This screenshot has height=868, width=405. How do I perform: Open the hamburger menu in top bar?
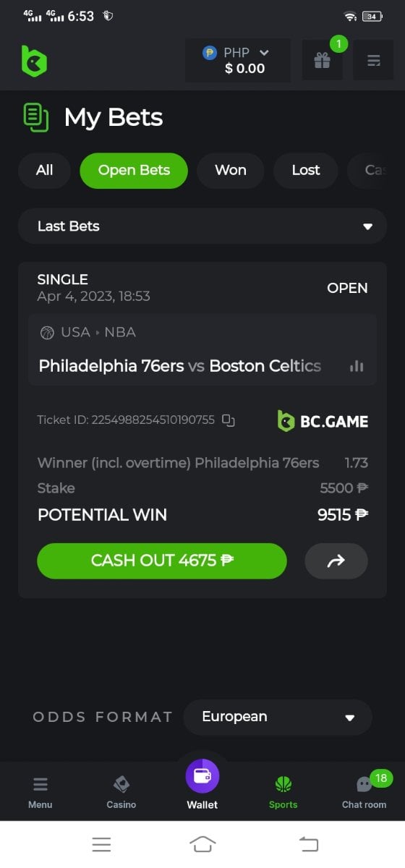373,61
